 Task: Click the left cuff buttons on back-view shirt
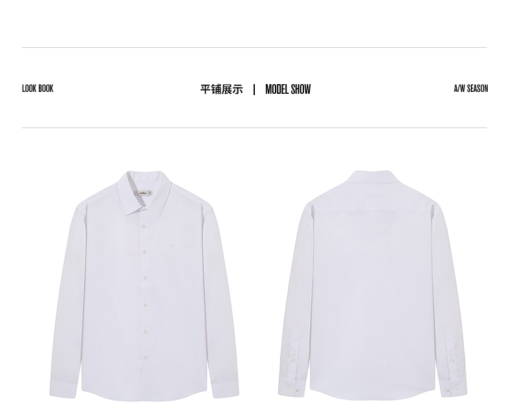coord(293,390)
